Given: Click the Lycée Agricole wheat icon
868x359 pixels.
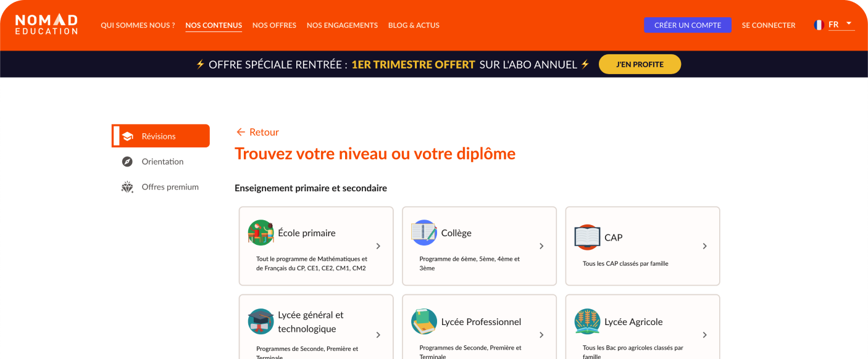Looking at the screenshot, I should [x=587, y=321].
